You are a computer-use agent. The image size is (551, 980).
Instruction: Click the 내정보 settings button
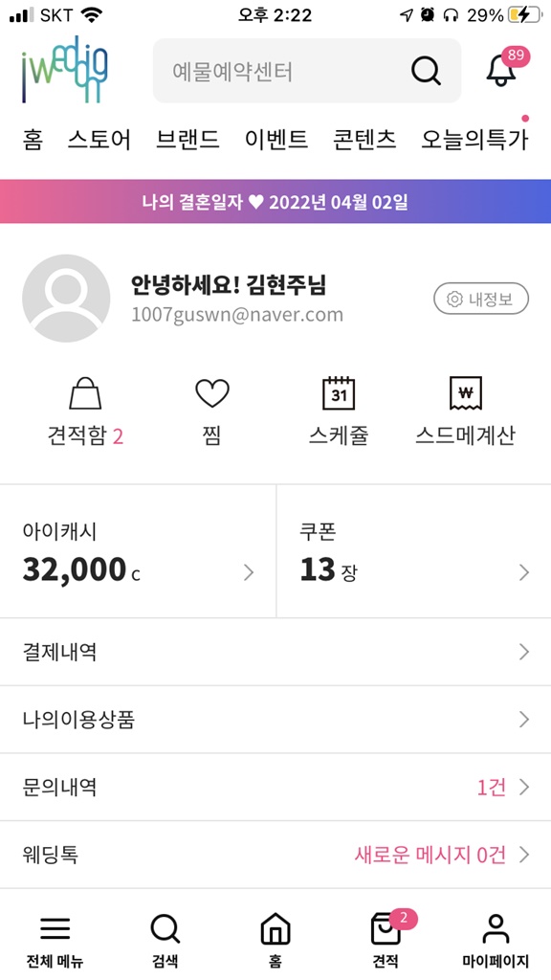click(481, 300)
